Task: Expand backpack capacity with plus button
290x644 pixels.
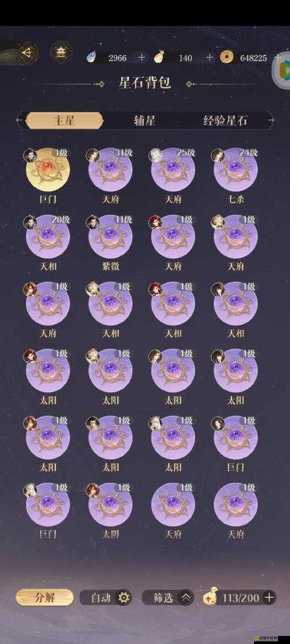Action: (x=269, y=597)
